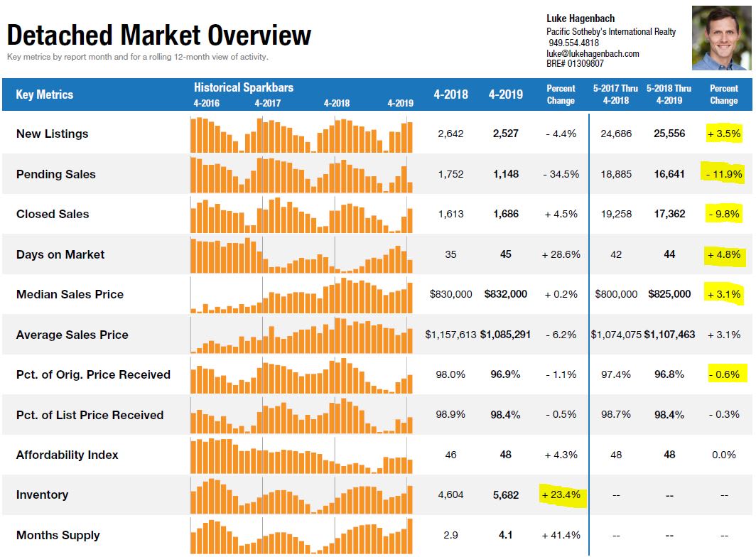
Task: Select the highlighted -9.8% Closed Sales change
Action: pyautogui.click(x=724, y=214)
